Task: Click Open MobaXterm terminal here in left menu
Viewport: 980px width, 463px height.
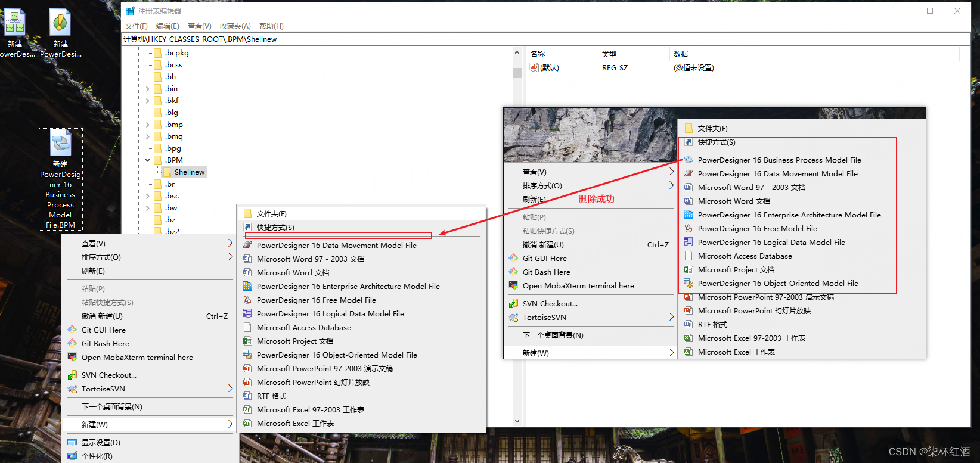Action: point(149,358)
